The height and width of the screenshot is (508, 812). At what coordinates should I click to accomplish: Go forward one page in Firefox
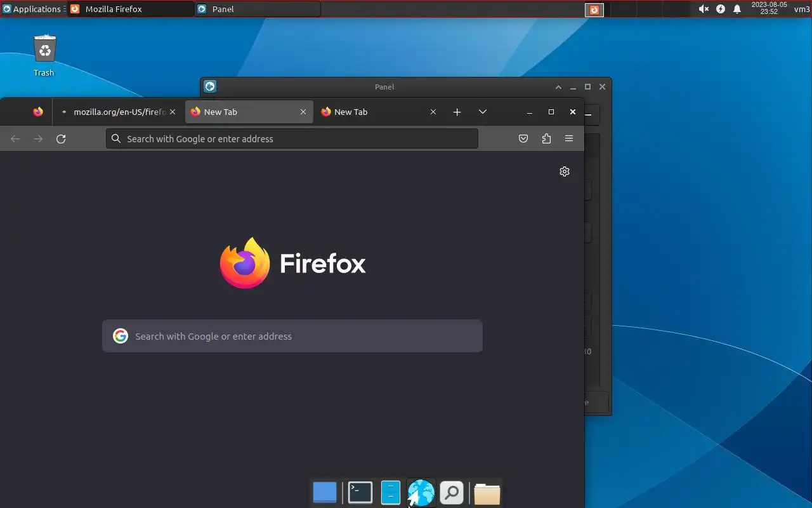[38, 138]
